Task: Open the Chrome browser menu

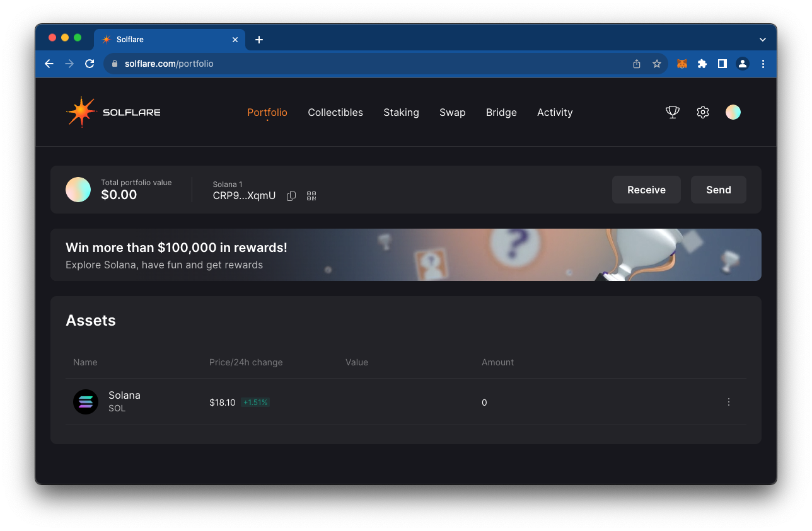Action: [763, 64]
